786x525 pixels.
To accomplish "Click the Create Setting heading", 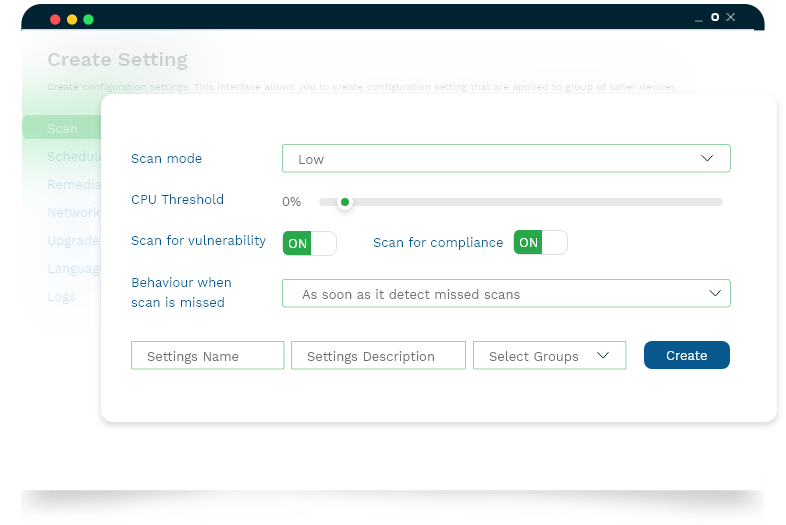I will click(117, 60).
